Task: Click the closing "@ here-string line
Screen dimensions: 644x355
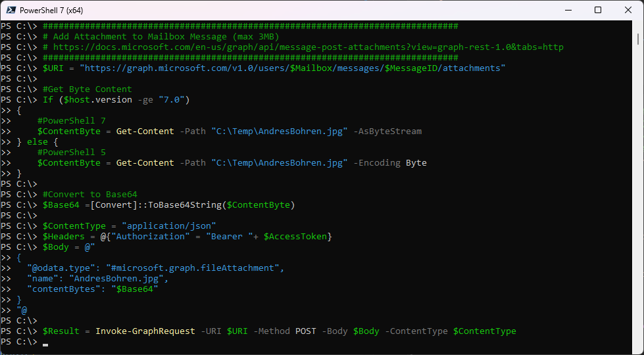Action: pyautogui.click(x=22, y=310)
